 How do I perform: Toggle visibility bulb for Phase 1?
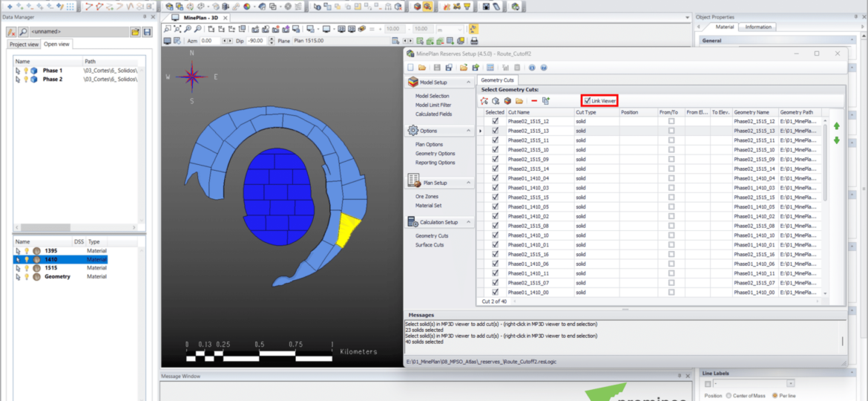(25, 71)
